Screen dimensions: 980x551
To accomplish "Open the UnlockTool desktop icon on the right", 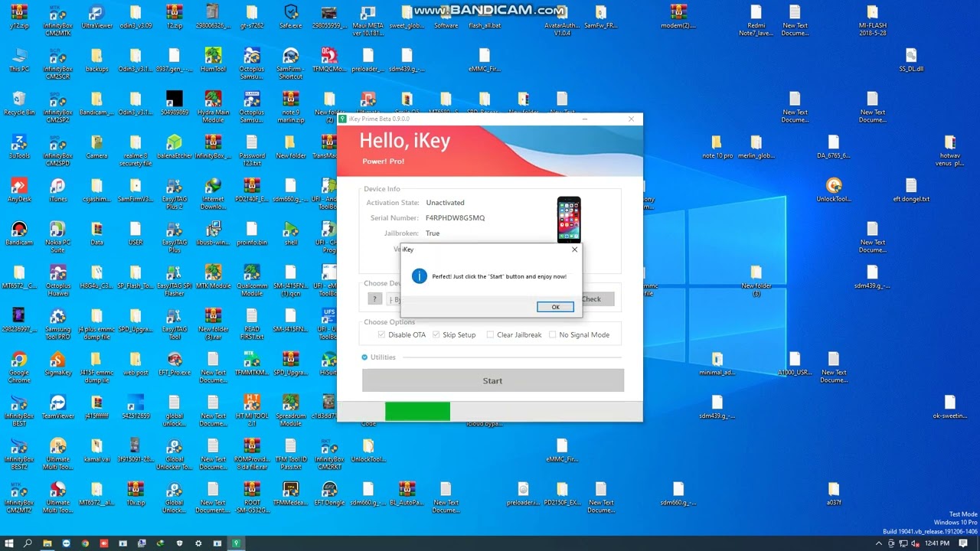I will (x=834, y=190).
